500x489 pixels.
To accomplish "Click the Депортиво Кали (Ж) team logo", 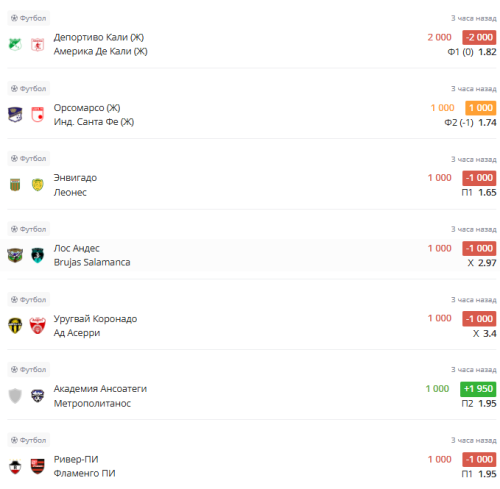I will (x=15, y=44).
